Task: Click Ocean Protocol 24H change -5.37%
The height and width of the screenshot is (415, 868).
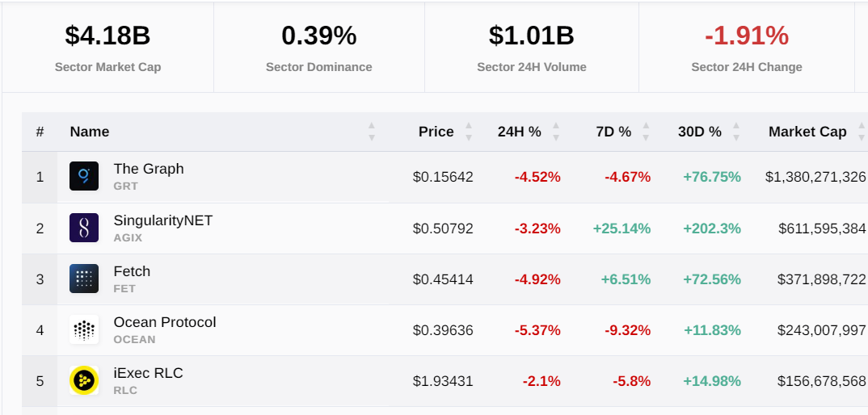Action: click(x=537, y=330)
